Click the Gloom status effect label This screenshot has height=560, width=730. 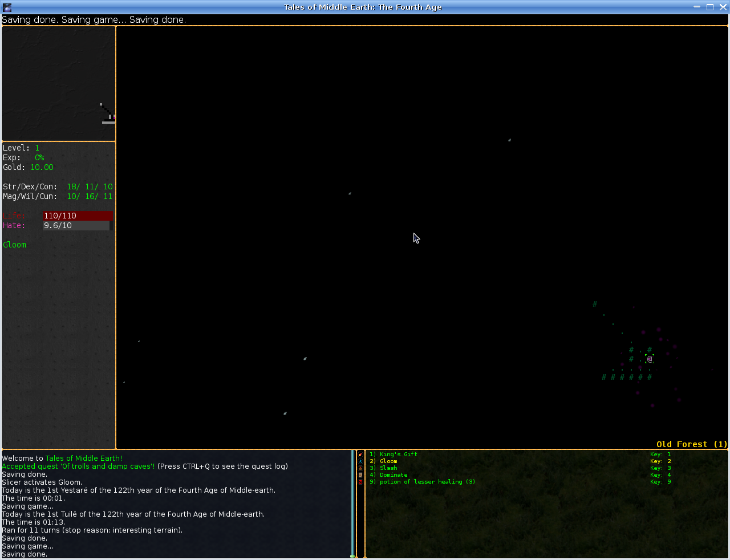click(x=14, y=245)
